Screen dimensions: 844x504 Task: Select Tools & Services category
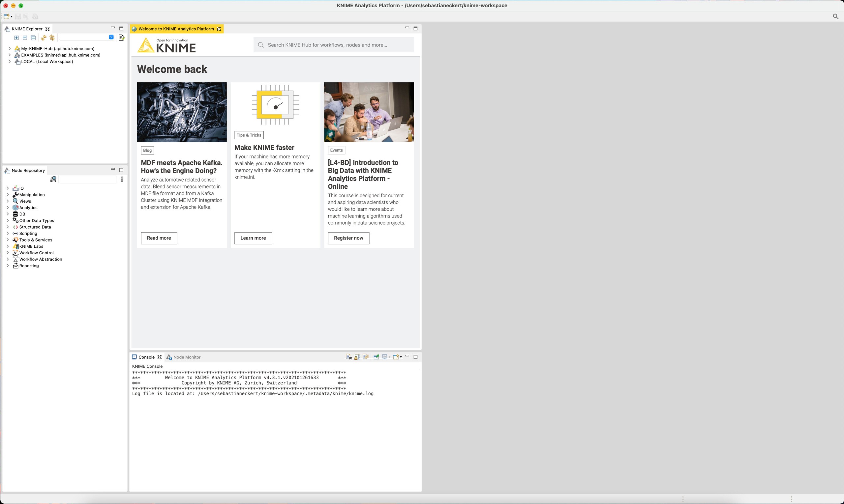36,240
